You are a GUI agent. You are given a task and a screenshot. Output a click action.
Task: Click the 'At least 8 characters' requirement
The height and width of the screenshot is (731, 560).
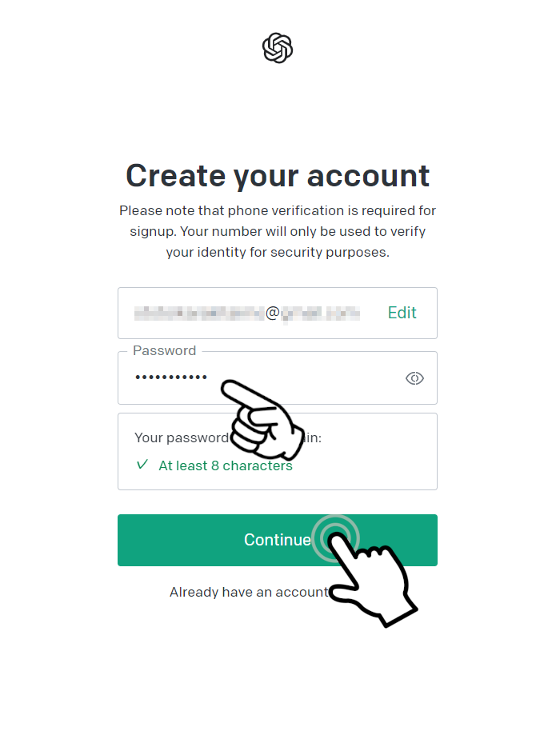click(x=226, y=465)
